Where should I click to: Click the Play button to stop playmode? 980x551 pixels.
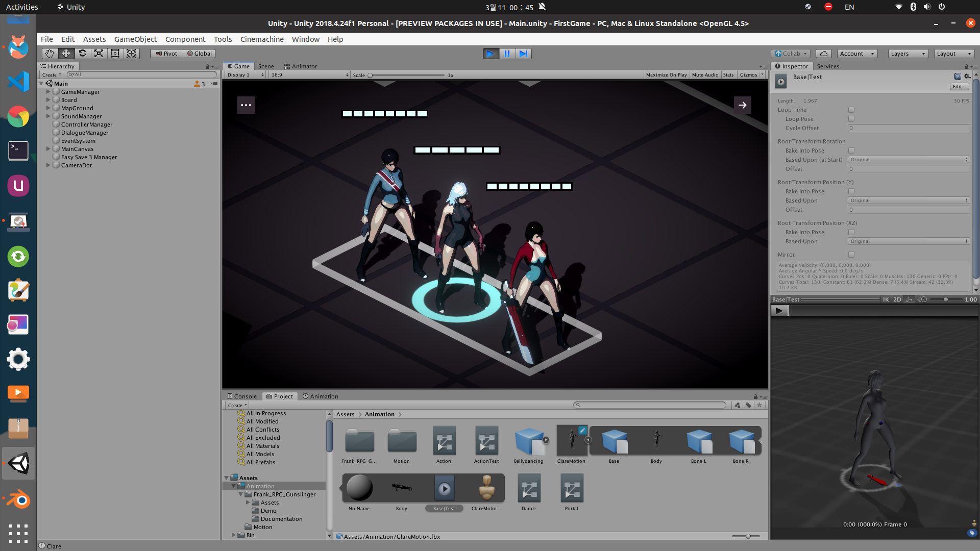(x=491, y=54)
